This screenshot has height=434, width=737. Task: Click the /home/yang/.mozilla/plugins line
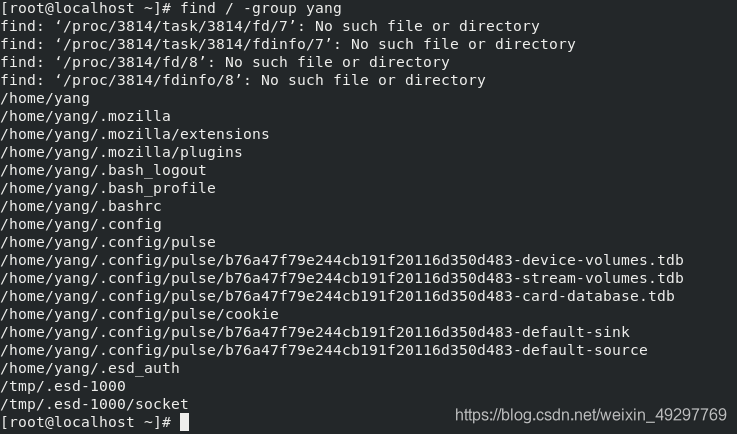tap(121, 152)
